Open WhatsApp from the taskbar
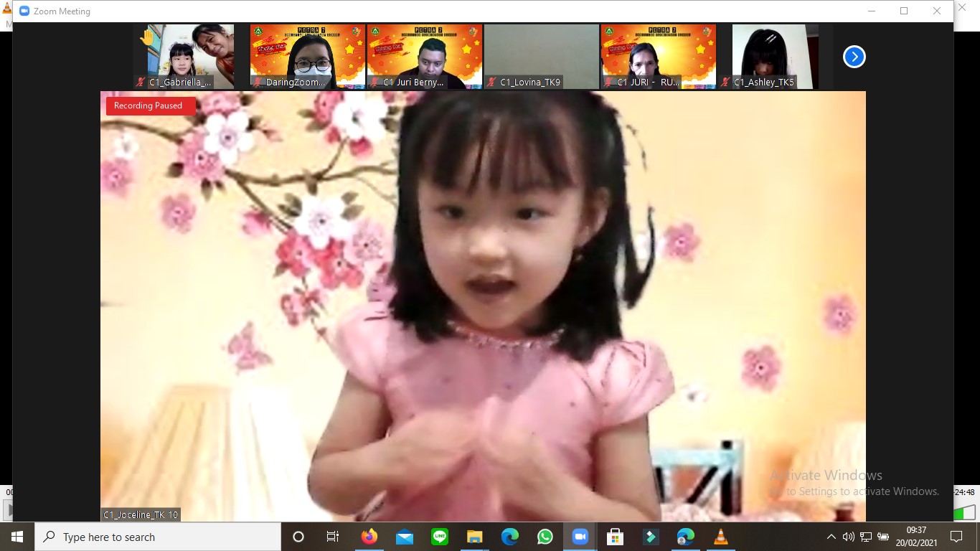 pyautogui.click(x=545, y=537)
